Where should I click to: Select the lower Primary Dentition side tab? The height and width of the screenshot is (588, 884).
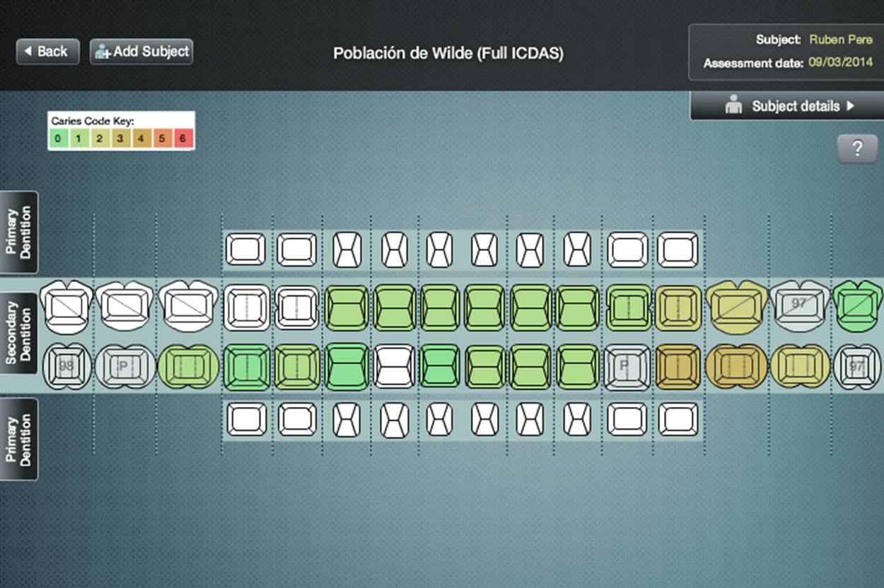[18, 439]
